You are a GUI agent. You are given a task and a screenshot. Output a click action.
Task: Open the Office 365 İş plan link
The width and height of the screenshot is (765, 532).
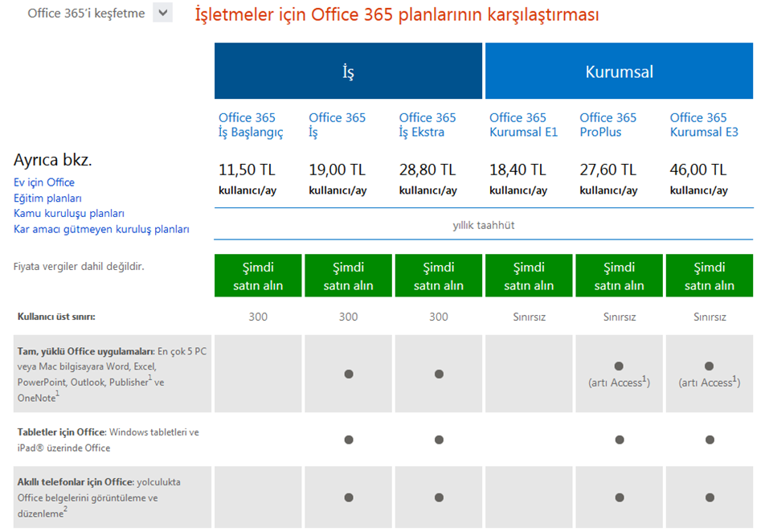337,125
